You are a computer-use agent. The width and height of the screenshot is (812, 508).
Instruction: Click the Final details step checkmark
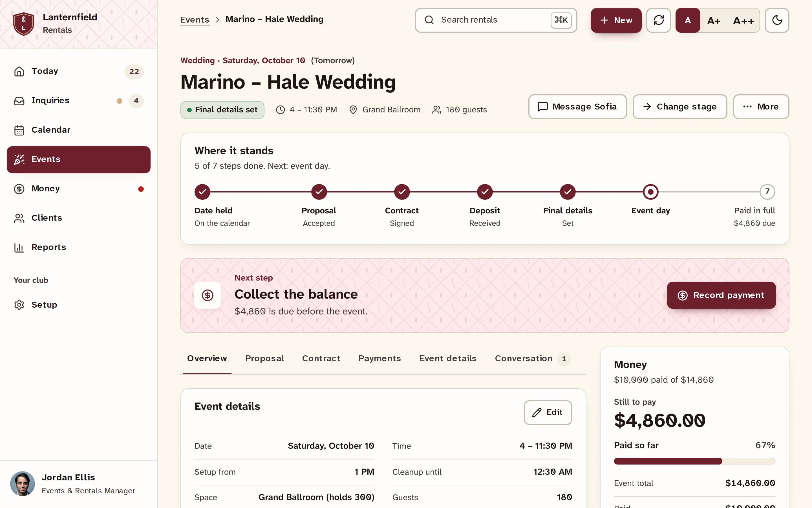(x=568, y=192)
